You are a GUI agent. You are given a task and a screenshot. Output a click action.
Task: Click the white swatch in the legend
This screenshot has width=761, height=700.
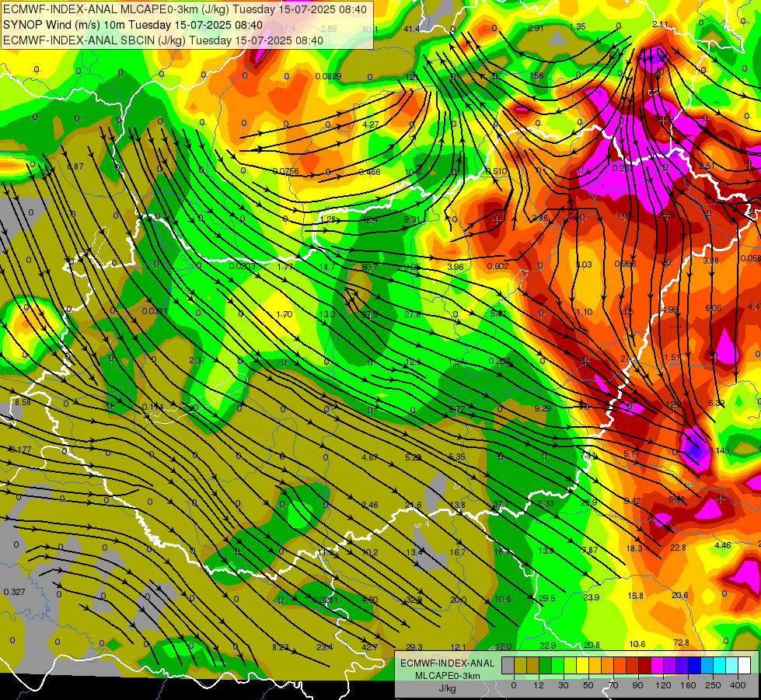tap(744, 665)
